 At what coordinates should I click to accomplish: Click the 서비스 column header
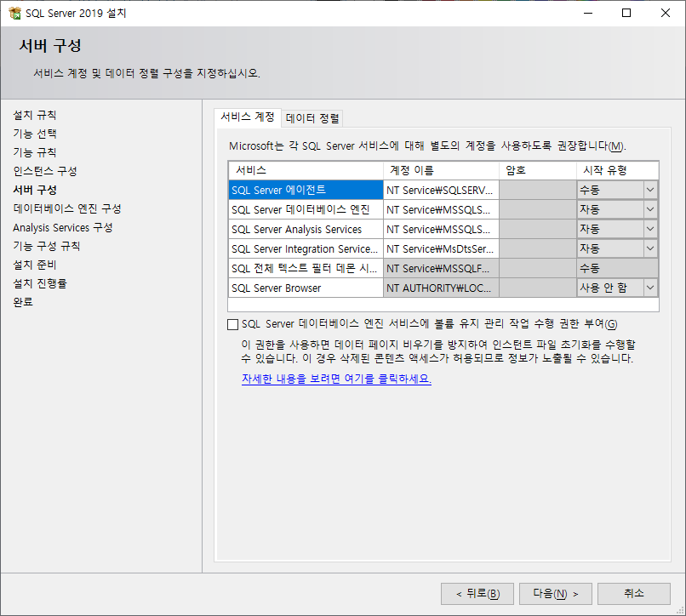[x=306, y=170]
